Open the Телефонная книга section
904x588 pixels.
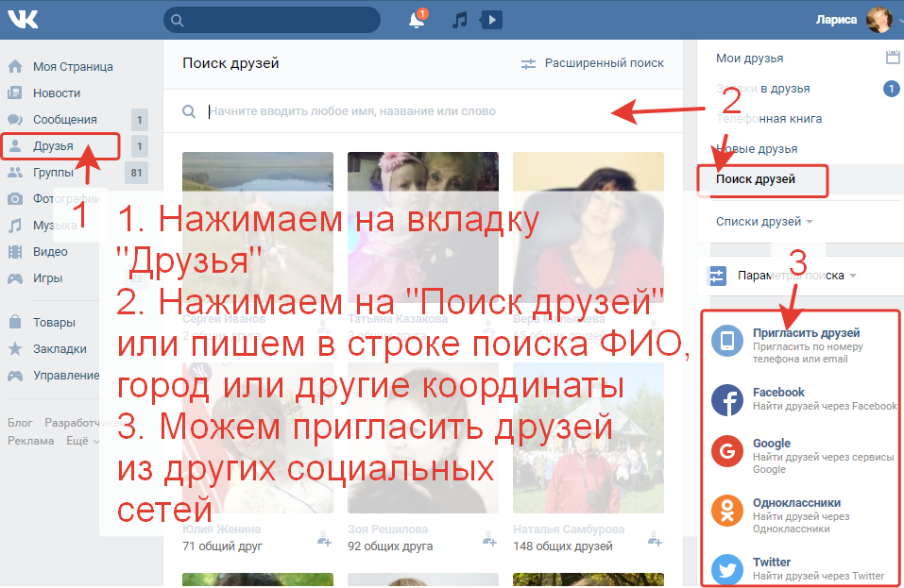pos(769,119)
